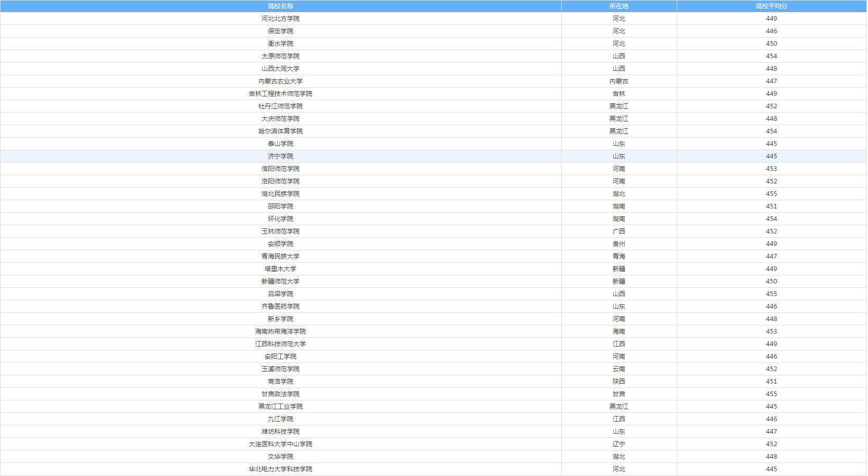This screenshot has width=868, height=476.
Task: Click the 455 score for 湖北民族学院
Action: point(772,194)
